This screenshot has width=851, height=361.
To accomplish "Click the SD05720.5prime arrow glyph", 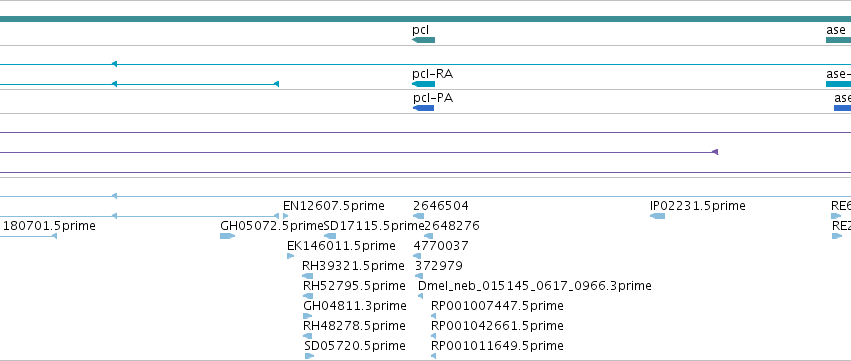I will (x=309, y=356).
